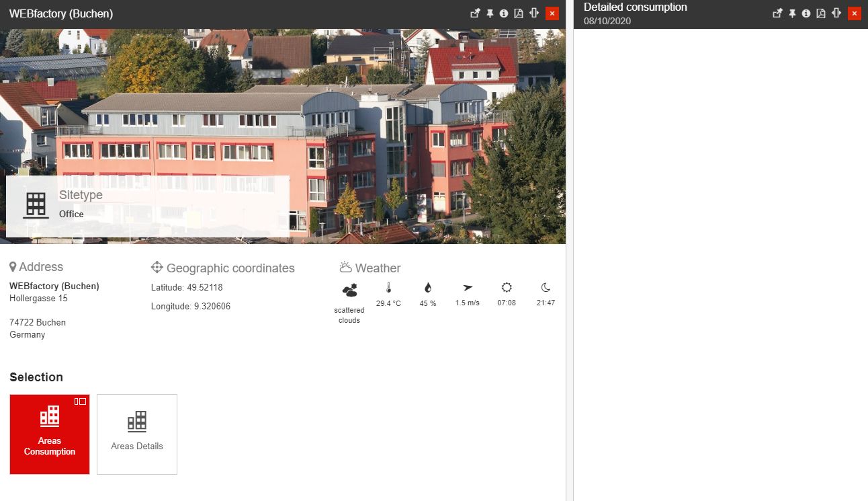
Task: Open info for Detailed consumption panel
Action: (x=806, y=13)
